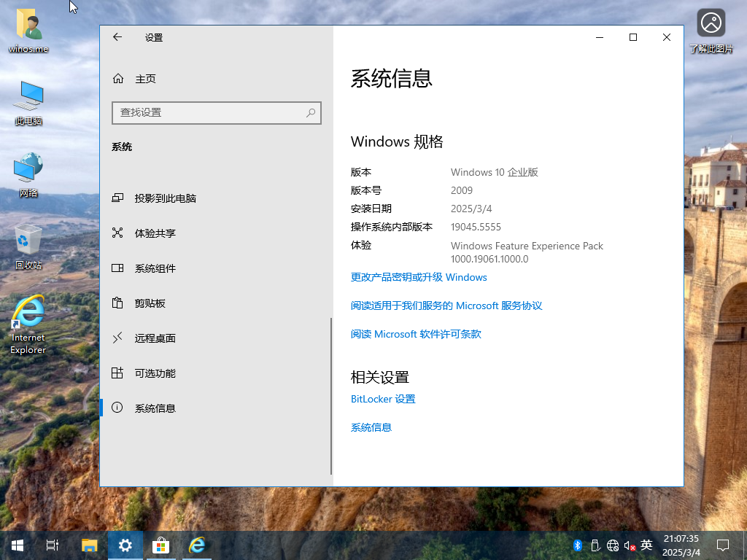
Task: Switch input language via 英 indicator
Action: (x=646, y=545)
